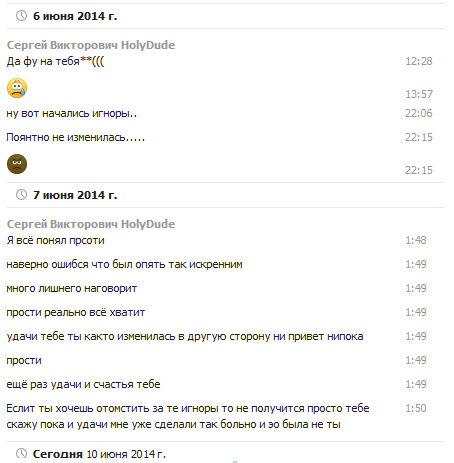The width and height of the screenshot is (454, 463).
Task: Click message 'ну вот начались игноры..'
Action: click(x=72, y=114)
